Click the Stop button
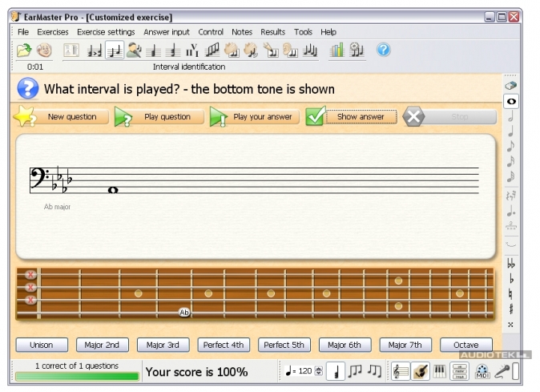This screenshot has width=540, height=392. [449, 117]
